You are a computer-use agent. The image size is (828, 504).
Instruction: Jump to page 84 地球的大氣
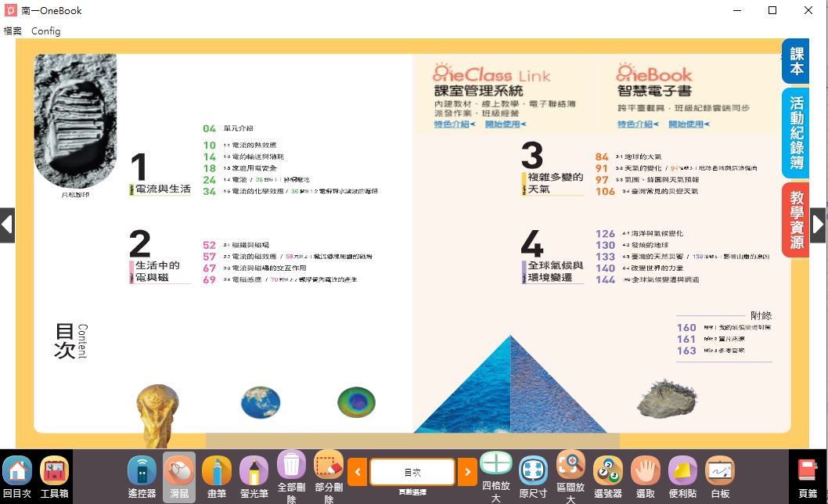pyautogui.click(x=628, y=157)
